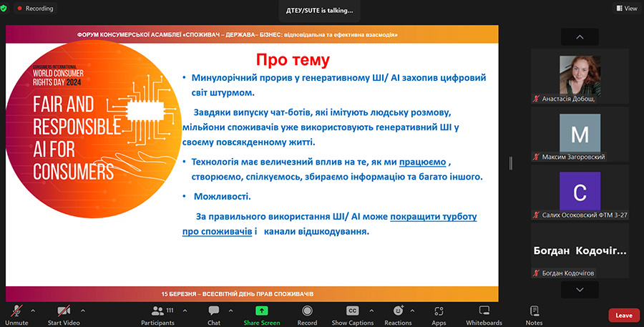Select Анастасія Добош video thumbnail

coord(580,76)
